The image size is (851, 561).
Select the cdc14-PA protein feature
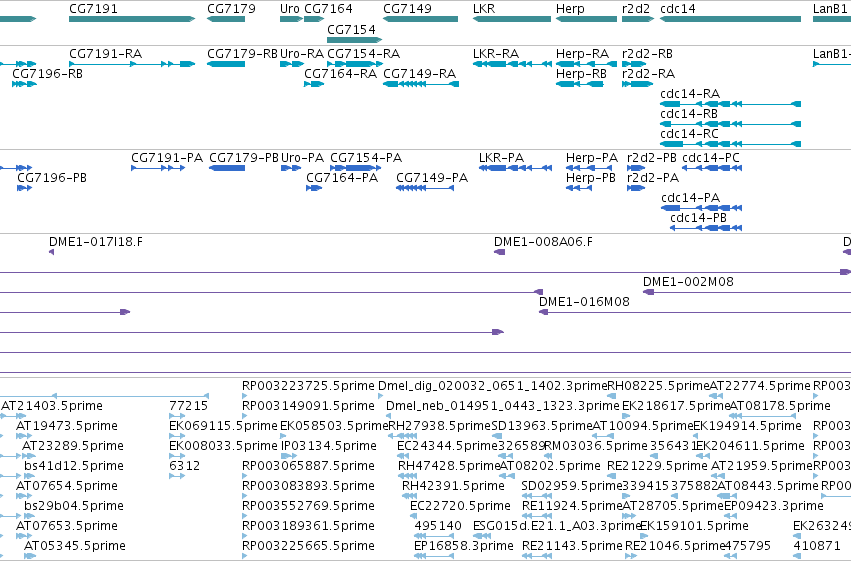click(702, 208)
